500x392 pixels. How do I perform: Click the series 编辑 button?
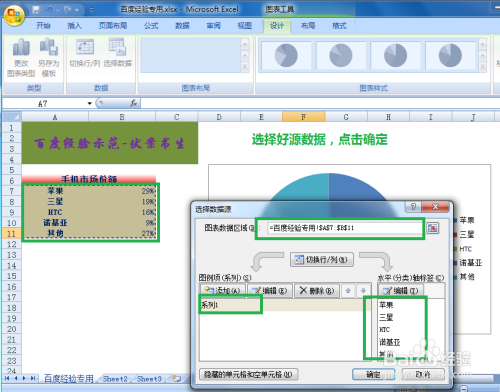[x=270, y=291]
